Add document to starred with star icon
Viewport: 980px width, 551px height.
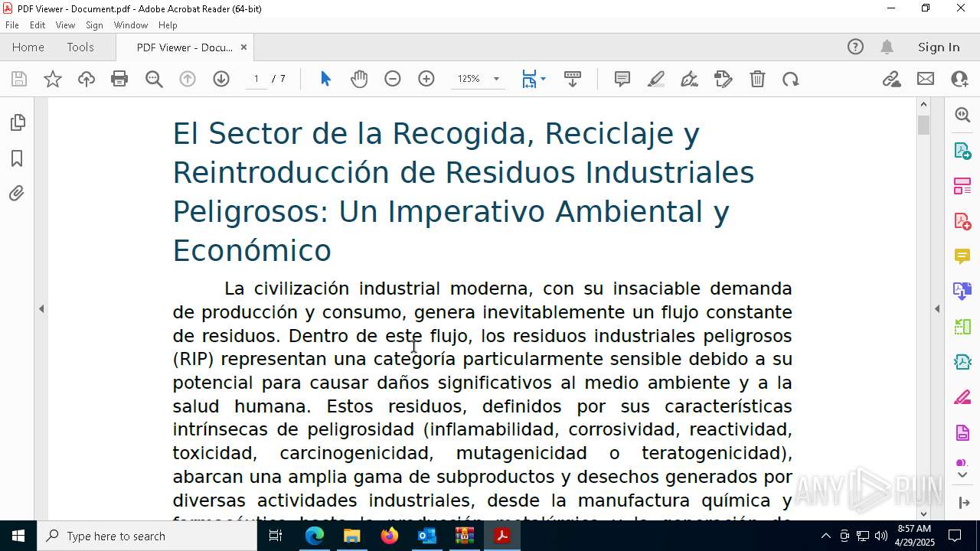point(53,79)
